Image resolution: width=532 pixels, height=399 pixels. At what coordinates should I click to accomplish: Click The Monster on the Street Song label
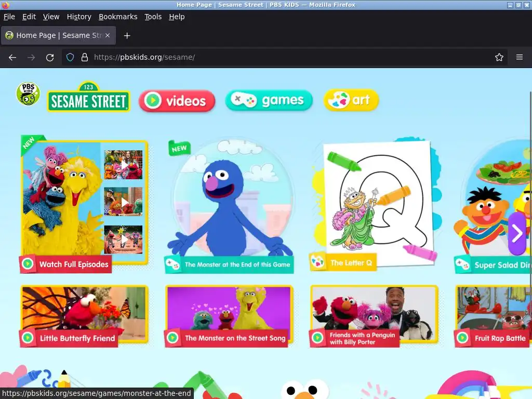pos(235,338)
